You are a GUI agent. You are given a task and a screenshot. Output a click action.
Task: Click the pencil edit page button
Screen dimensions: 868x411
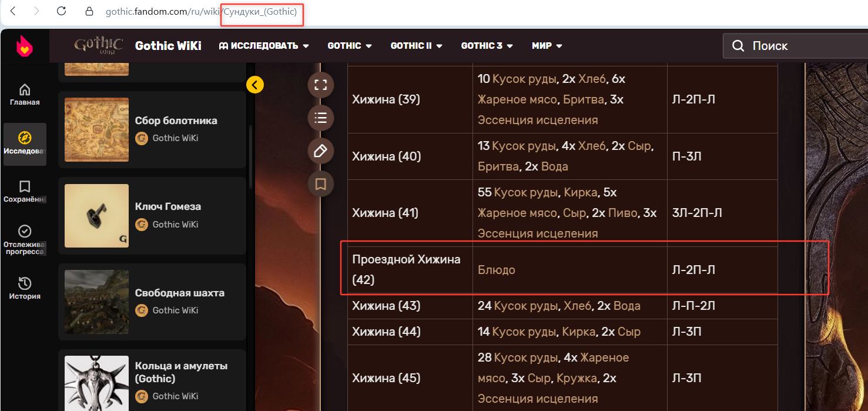(x=321, y=151)
